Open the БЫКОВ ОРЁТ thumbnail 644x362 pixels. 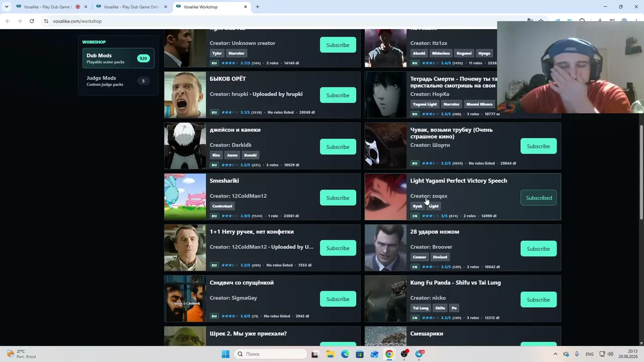pos(185,95)
